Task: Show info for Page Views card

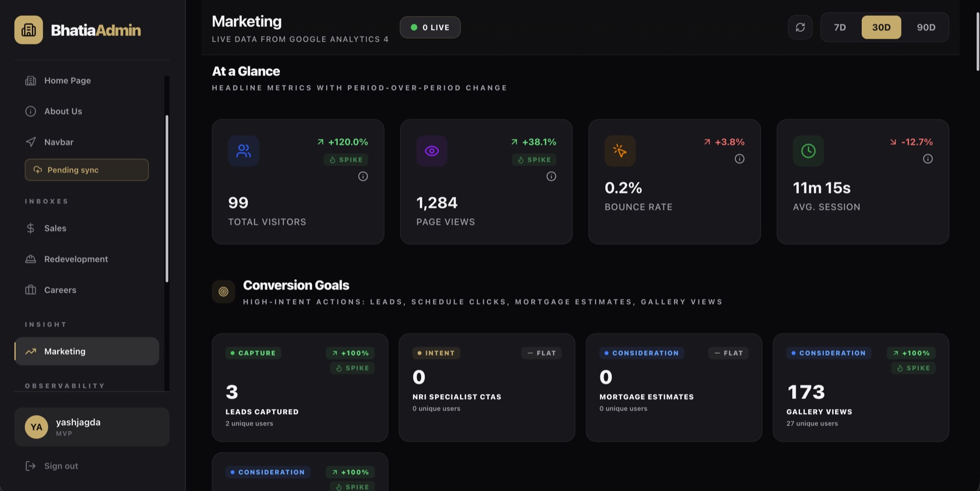Action: pyautogui.click(x=552, y=177)
